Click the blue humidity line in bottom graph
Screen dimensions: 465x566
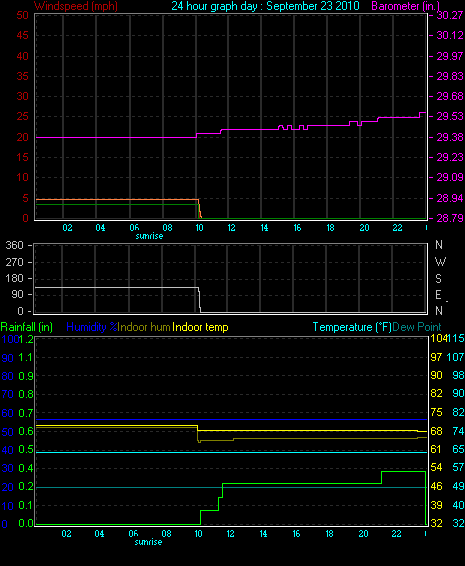pyautogui.click(x=231, y=420)
